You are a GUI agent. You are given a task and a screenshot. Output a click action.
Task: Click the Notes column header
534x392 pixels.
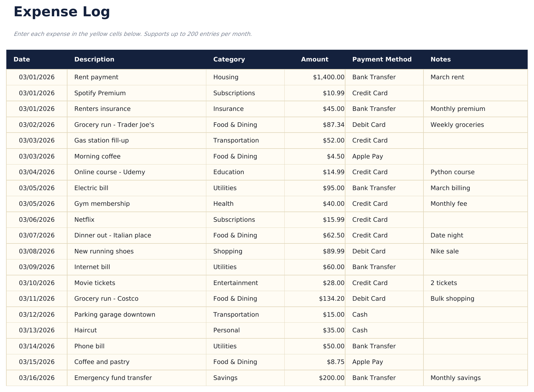440,59
